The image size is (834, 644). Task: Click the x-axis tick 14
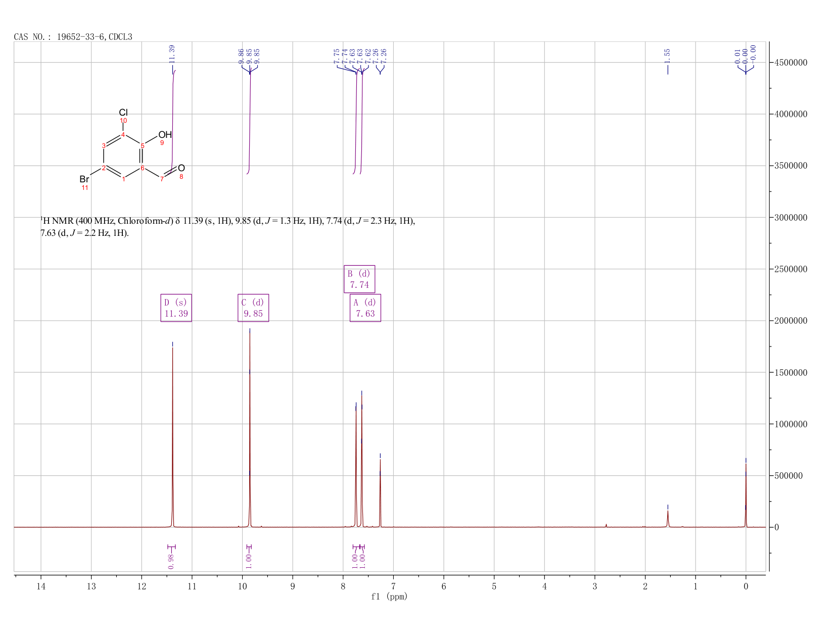coord(41,586)
